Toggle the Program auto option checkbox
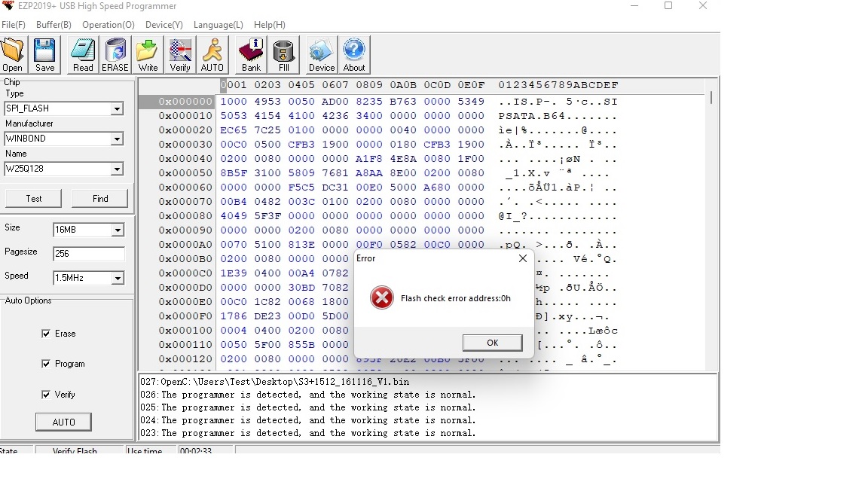This screenshot has width=868, height=488. 46,364
